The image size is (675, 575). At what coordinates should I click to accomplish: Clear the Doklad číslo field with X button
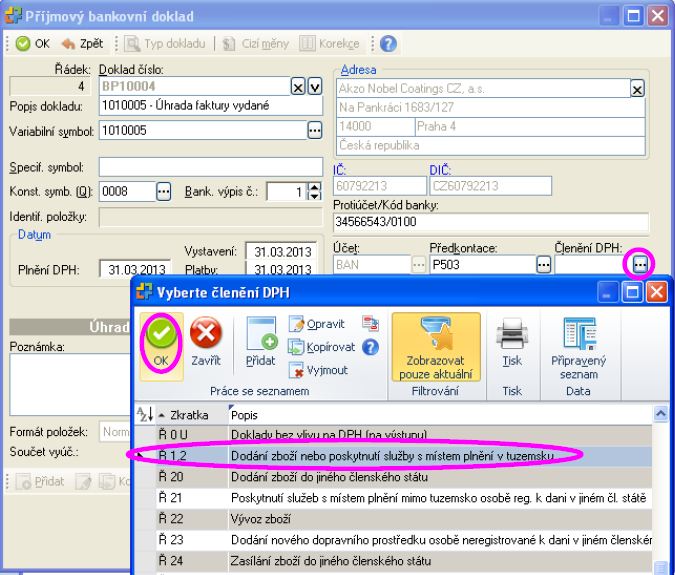click(298, 87)
